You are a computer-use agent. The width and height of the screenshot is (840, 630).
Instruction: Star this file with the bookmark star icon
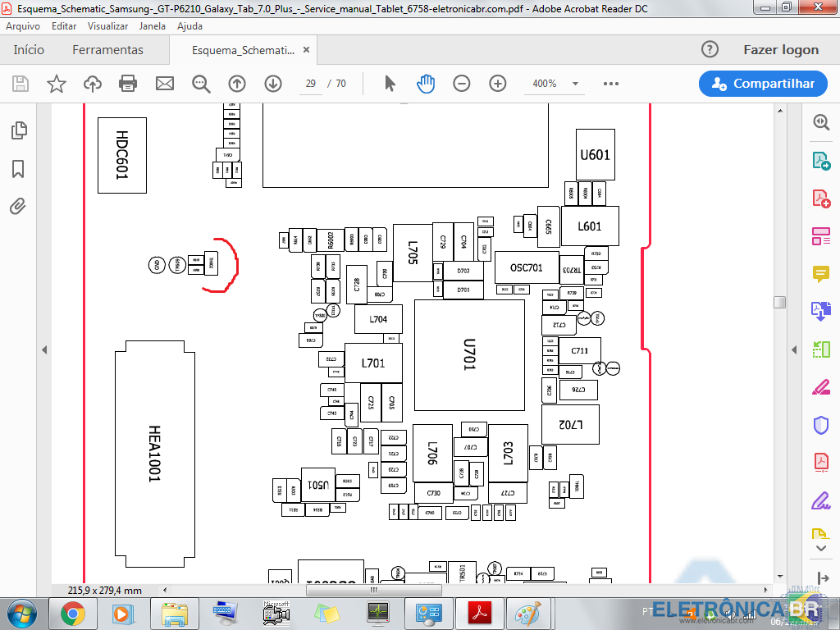point(56,84)
